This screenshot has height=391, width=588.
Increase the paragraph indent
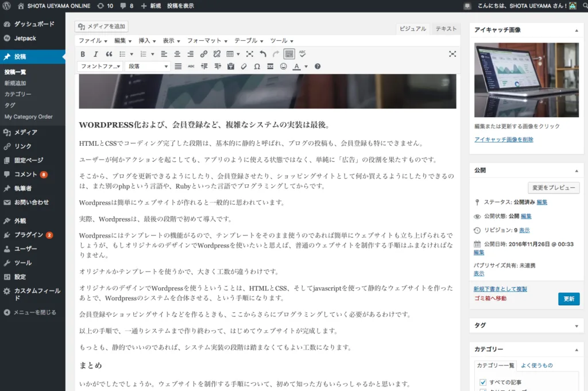(x=218, y=67)
